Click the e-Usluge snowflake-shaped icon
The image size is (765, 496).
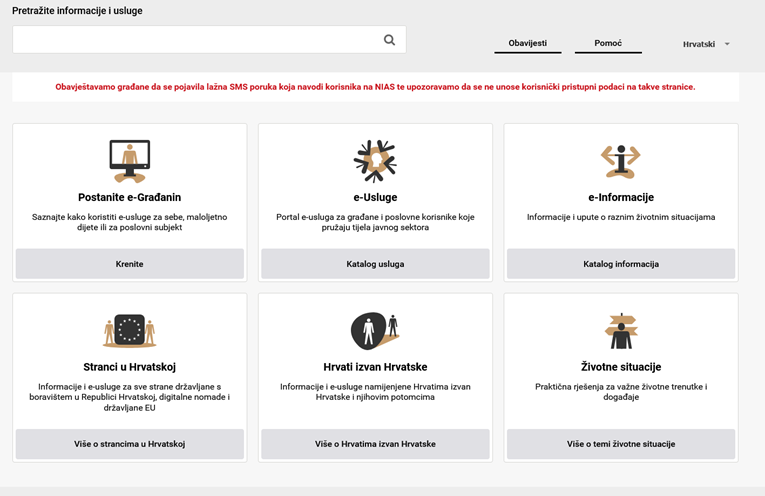click(x=375, y=160)
